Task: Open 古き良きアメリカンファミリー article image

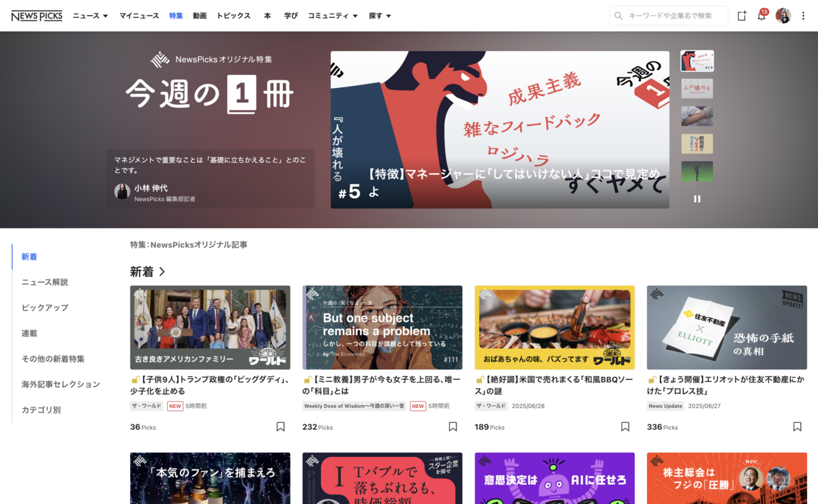Action: pyautogui.click(x=210, y=328)
